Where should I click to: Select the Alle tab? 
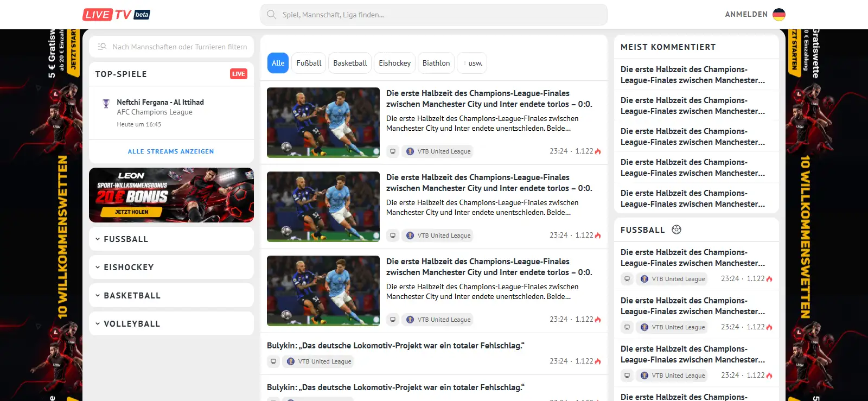coord(278,63)
